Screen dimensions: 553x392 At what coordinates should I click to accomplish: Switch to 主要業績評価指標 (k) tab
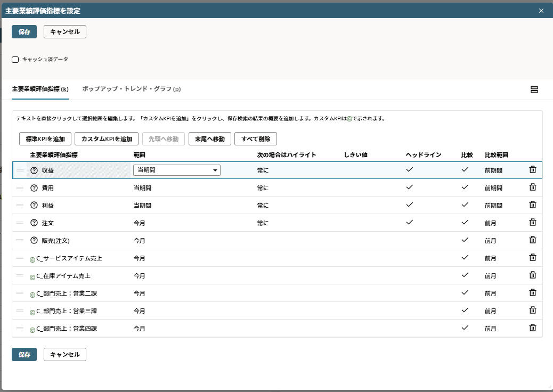point(40,89)
